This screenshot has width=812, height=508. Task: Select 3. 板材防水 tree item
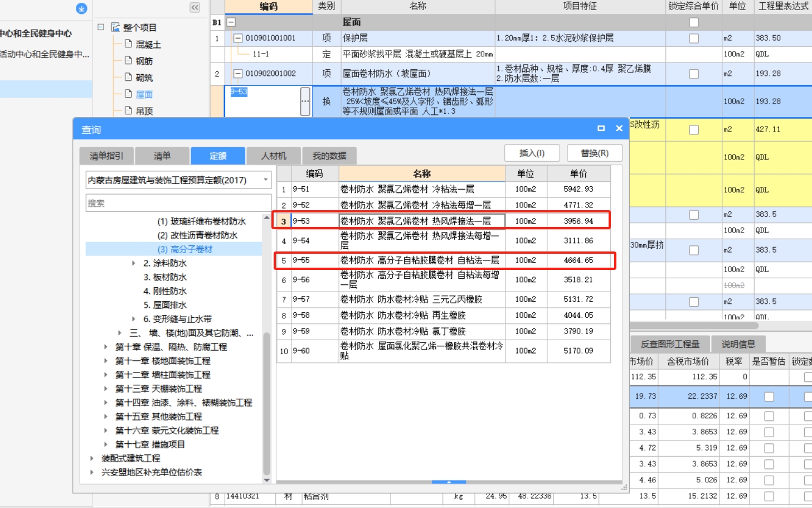point(165,277)
